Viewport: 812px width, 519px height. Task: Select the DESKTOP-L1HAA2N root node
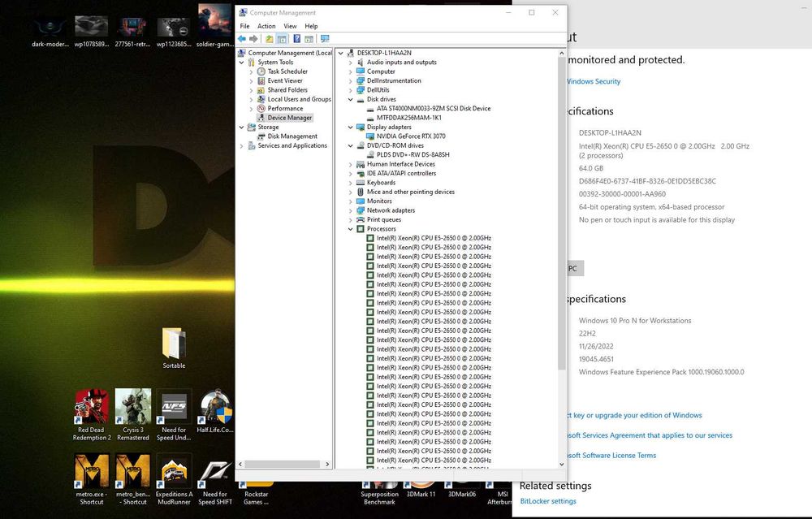tap(384, 53)
